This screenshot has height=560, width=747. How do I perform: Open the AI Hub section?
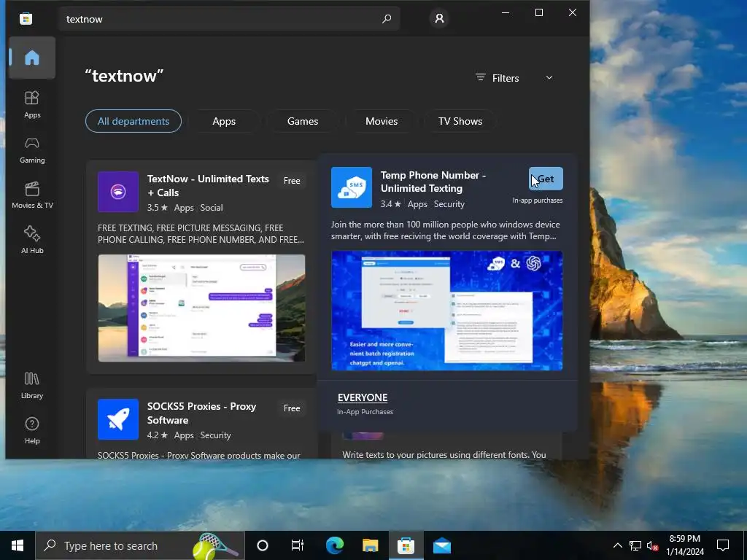pos(32,240)
